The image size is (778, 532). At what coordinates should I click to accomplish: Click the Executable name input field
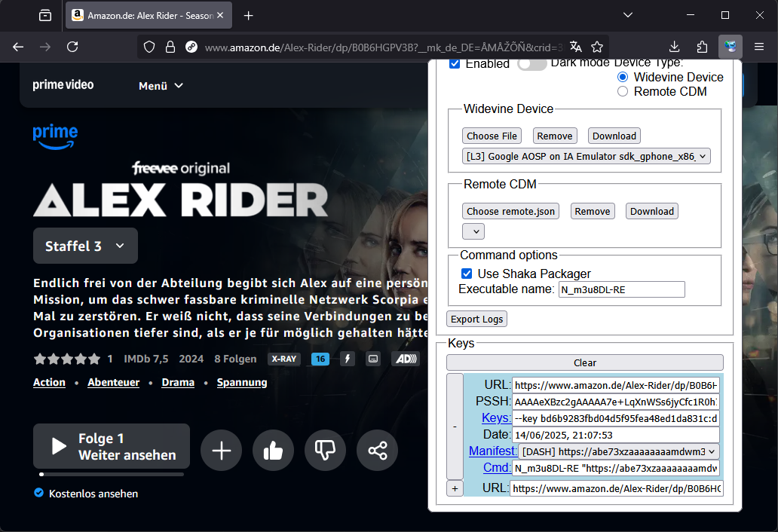(622, 289)
